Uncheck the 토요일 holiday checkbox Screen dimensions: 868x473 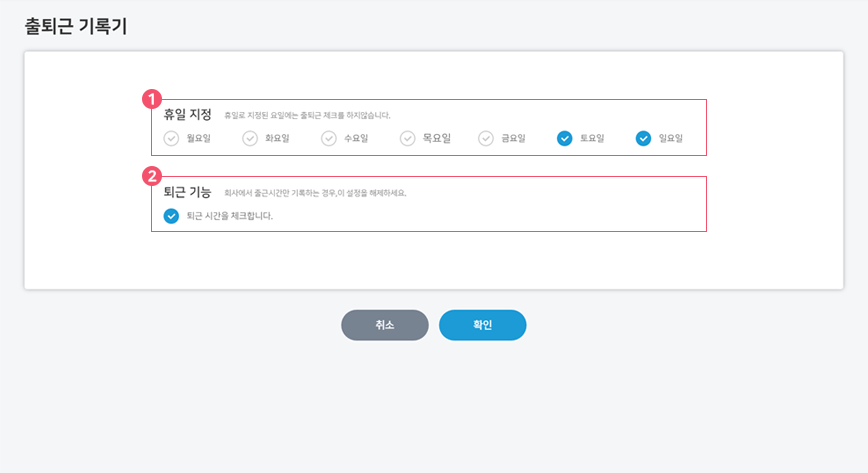[x=565, y=138]
